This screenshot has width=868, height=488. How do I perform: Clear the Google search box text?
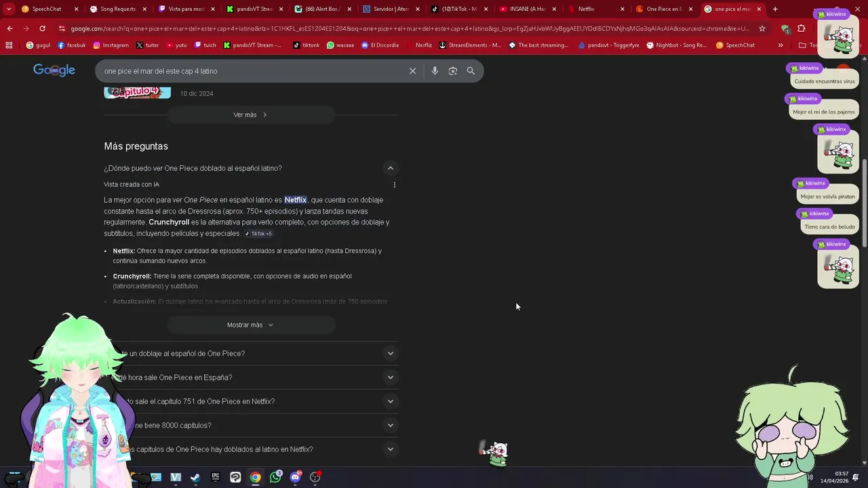[412, 71]
